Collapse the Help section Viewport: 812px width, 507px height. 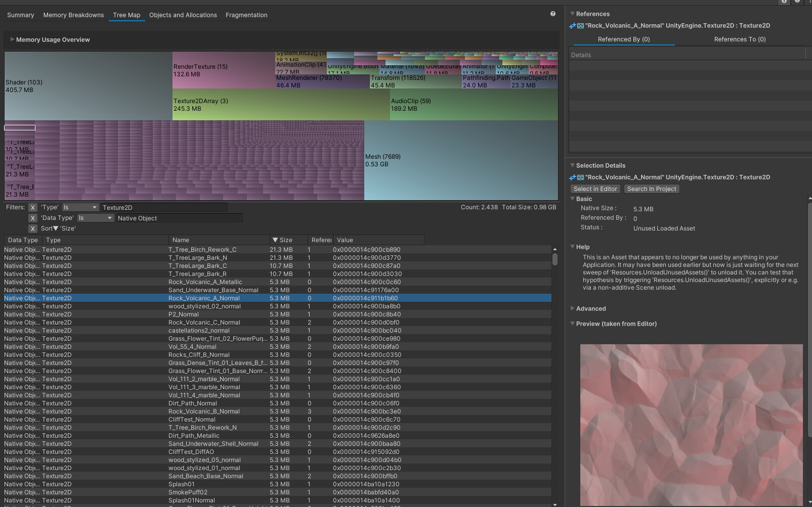click(572, 247)
